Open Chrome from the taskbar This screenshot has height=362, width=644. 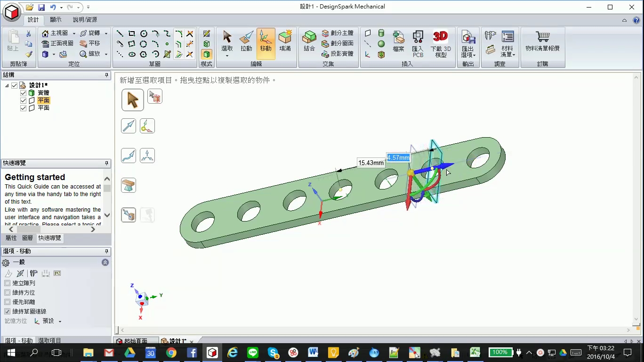pyautogui.click(x=171, y=353)
